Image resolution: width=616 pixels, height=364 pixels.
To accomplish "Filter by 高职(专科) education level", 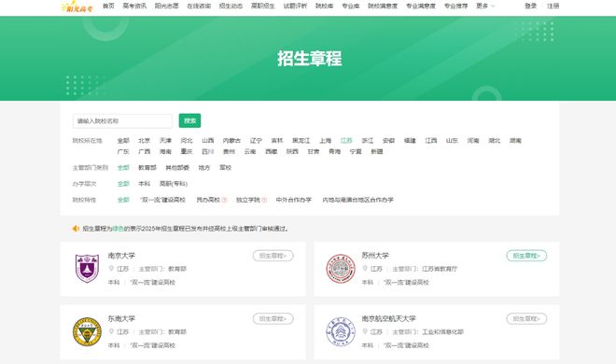I will pos(174,184).
